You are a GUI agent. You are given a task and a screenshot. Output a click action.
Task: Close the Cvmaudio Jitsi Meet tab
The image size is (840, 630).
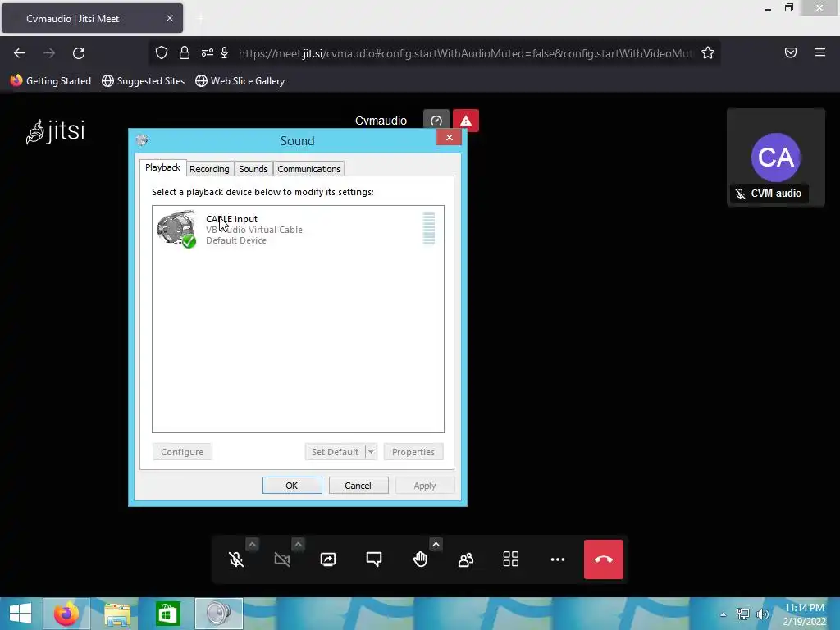[x=170, y=18]
